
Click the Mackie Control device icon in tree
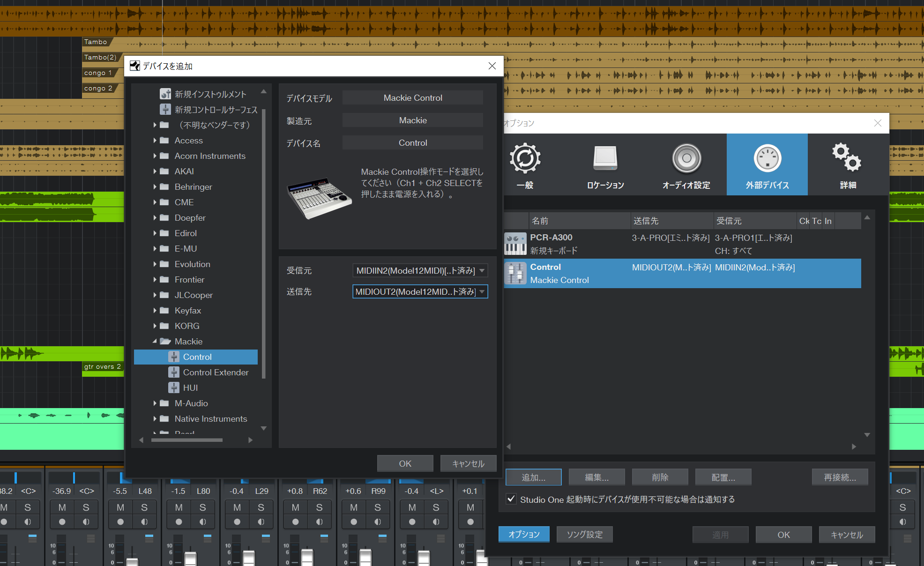coord(174,357)
